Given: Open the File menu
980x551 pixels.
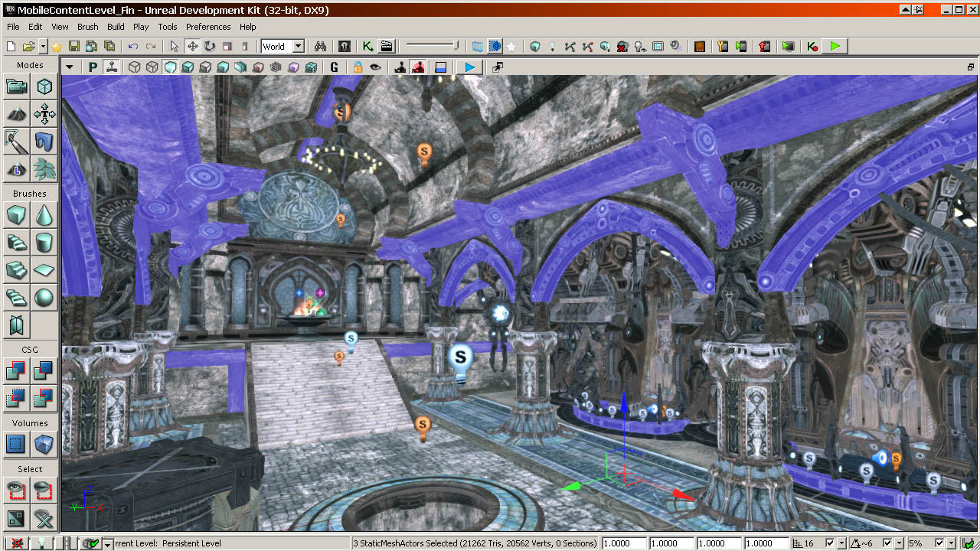Looking at the screenshot, I should click(x=13, y=27).
